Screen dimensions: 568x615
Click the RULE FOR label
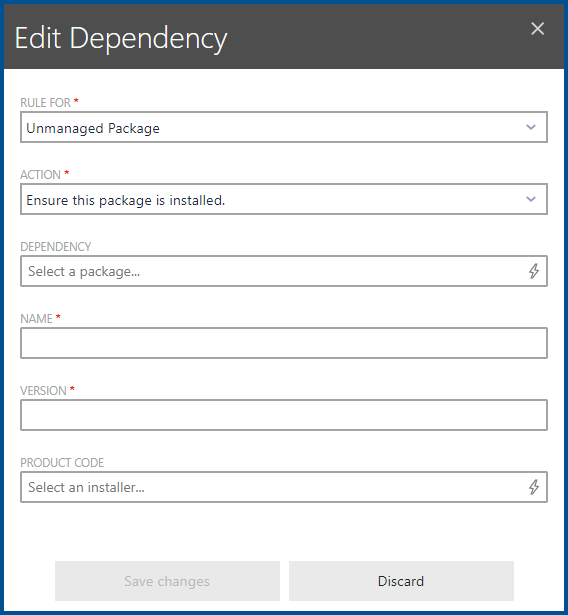pos(46,103)
